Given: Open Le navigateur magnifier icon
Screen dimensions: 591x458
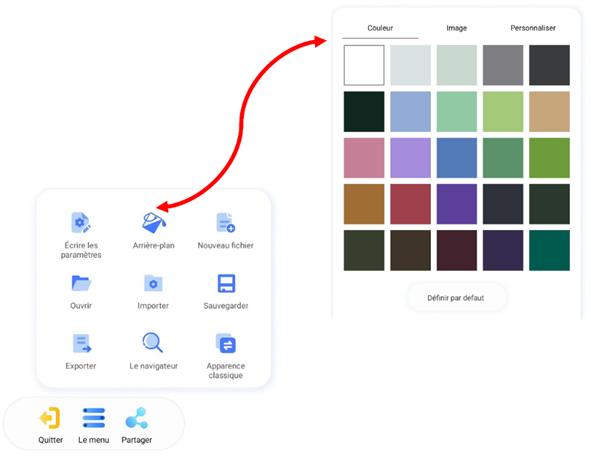Looking at the screenshot, I should (x=153, y=342).
